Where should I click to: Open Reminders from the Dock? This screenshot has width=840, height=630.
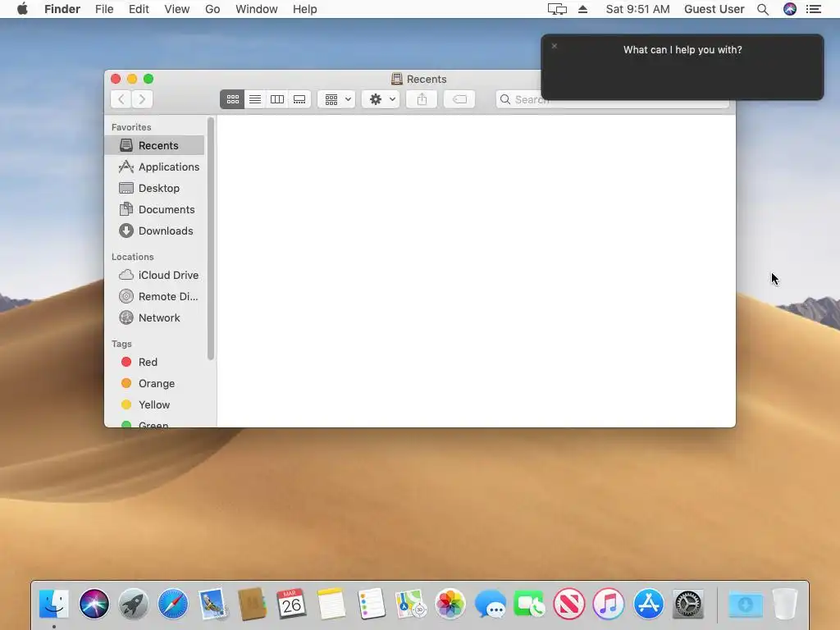point(371,604)
